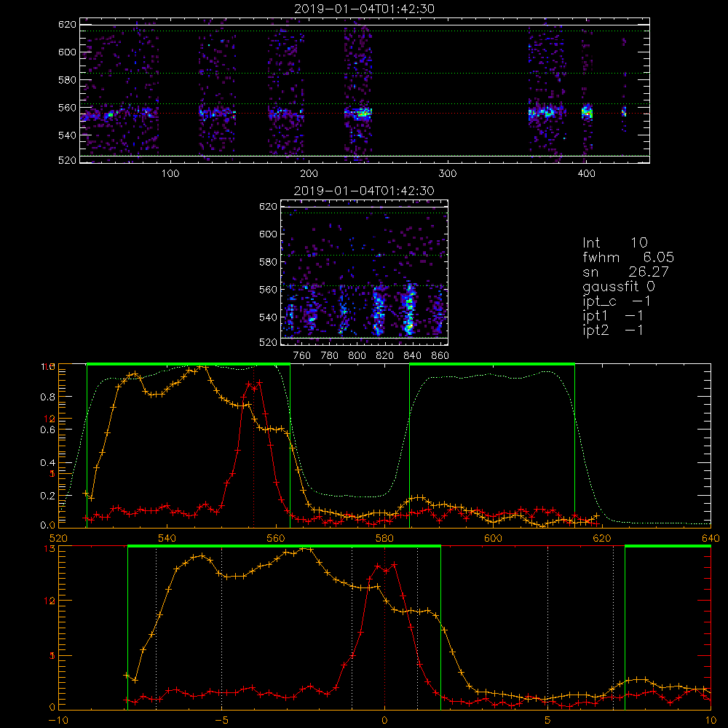Click the bright blob near 400 in top spectrogram
728x728 pixels.
click(x=587, y=112)
